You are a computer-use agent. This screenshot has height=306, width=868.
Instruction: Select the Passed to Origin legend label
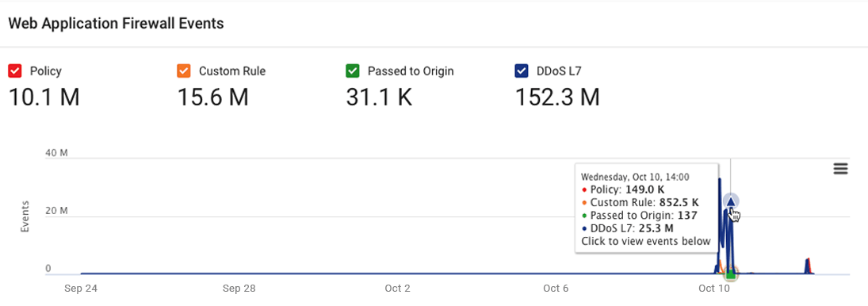[411, 71]
